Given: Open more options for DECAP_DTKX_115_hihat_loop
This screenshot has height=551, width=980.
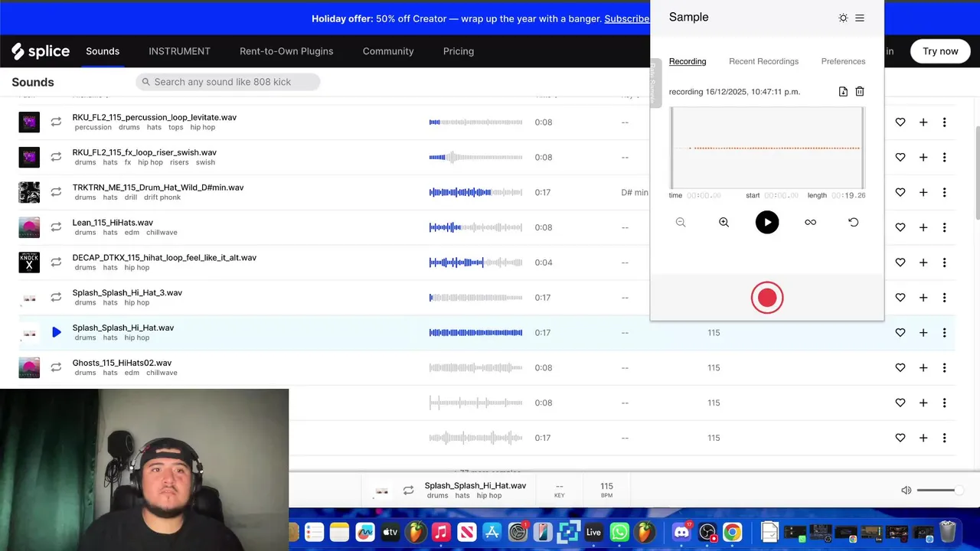Looking at the screenshot, I should (x=945, y=262).
